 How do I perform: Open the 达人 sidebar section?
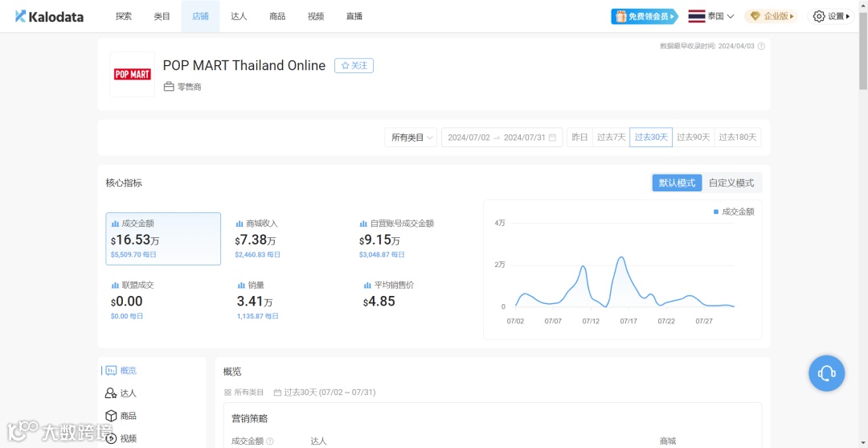(121, 393)
